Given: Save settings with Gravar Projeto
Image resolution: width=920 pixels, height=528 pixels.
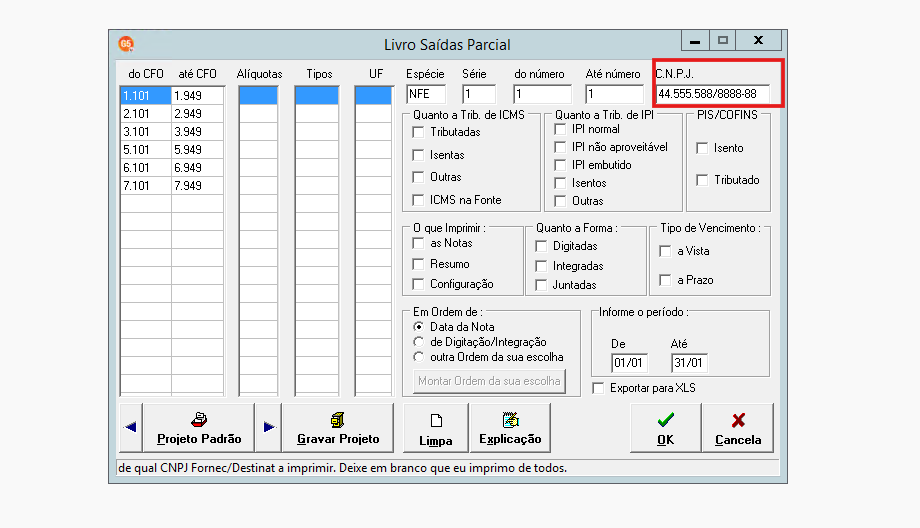Looking at the screenshot, I should pyautogui.click(x=338, y=427).
